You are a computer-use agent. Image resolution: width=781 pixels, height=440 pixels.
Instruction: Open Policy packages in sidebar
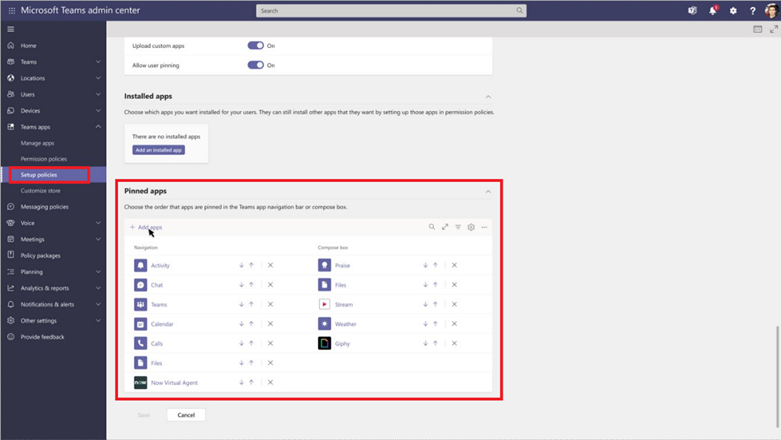point(40,256)
